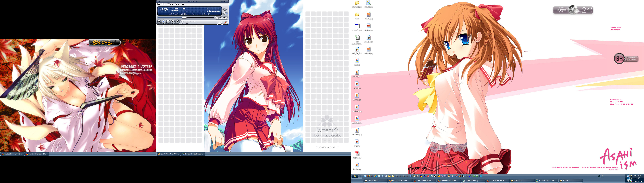Open htdocs folder from taskbar
Viewport: 644px width, 183px height.
pos(571,181)
